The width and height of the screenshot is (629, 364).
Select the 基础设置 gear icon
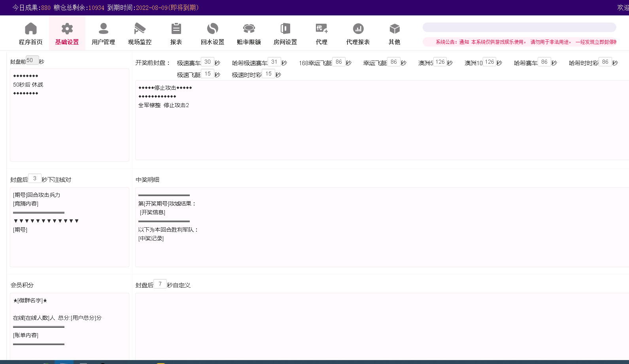click(67, 29)
